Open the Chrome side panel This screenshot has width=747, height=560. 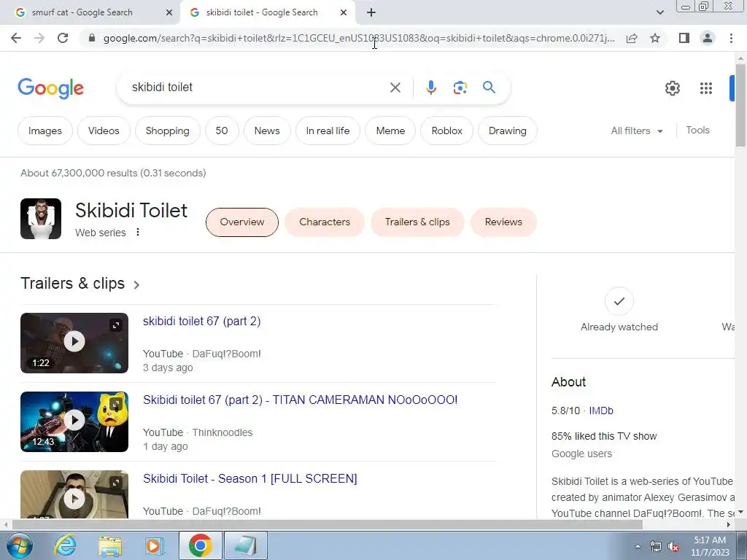coord(684,38)
